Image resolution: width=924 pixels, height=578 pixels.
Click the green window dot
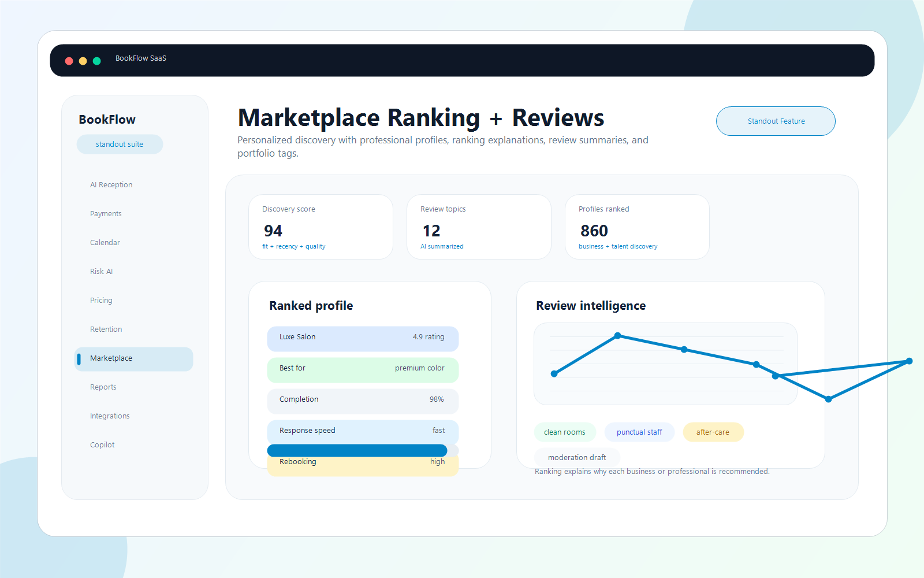tap(96, 61)
